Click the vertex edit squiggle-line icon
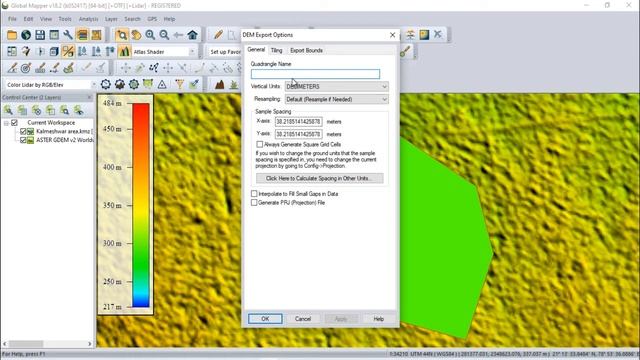The width and height of the screenshot is (640, 360). coord(153,68)
